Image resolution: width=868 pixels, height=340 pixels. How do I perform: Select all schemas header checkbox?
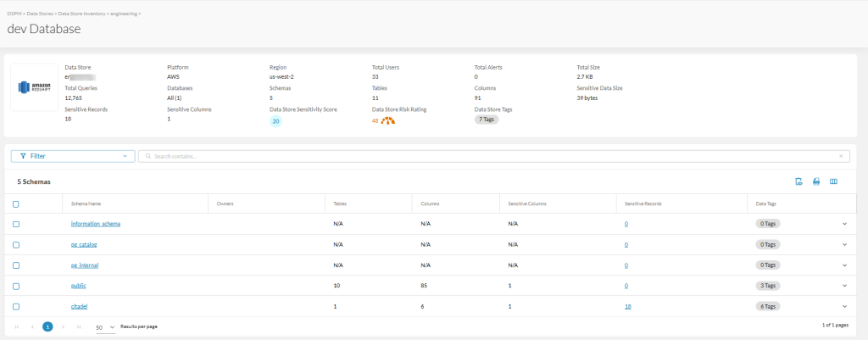(x=15, y=203)
